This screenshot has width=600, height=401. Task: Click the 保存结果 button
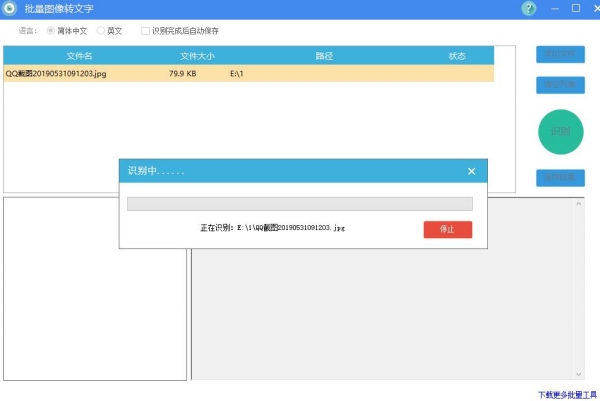560,178
